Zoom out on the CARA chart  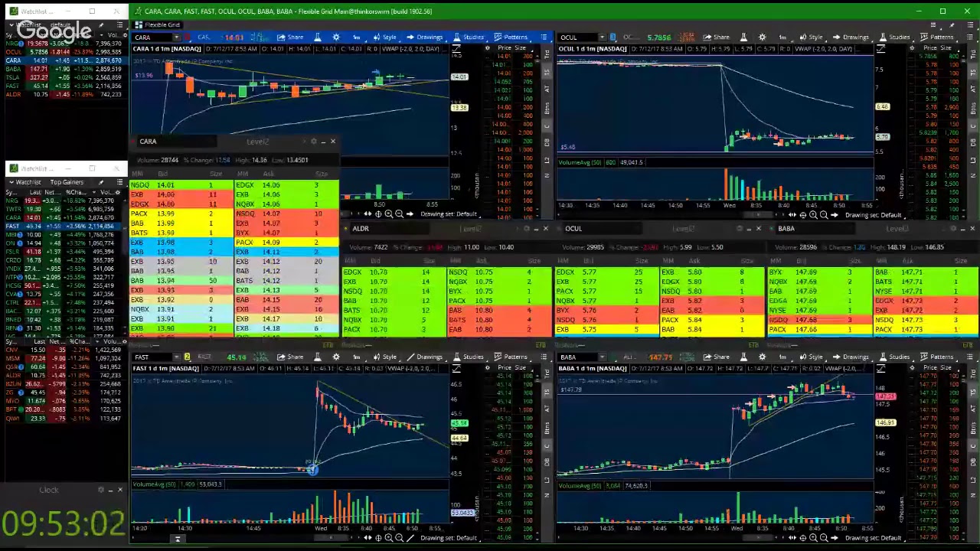pyautogui.click(x=399, y=214)
